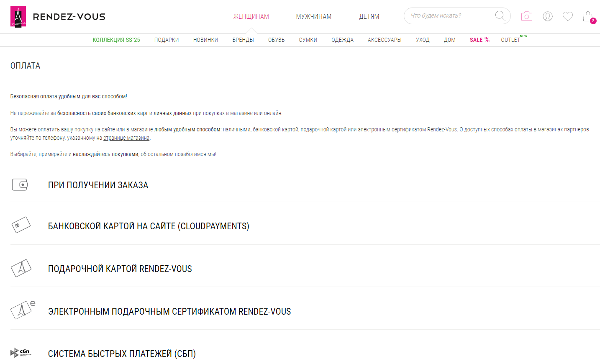This screenshot has width=600, height=364.
Task: Open the АКСЕССУАРЫ menu item
Action: 385,40
